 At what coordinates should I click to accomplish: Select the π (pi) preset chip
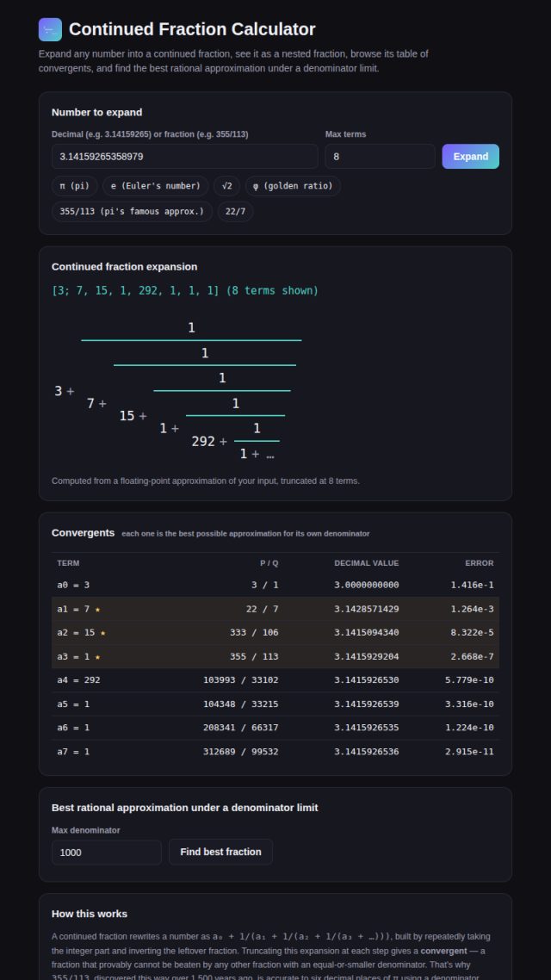tap(74, 186)
